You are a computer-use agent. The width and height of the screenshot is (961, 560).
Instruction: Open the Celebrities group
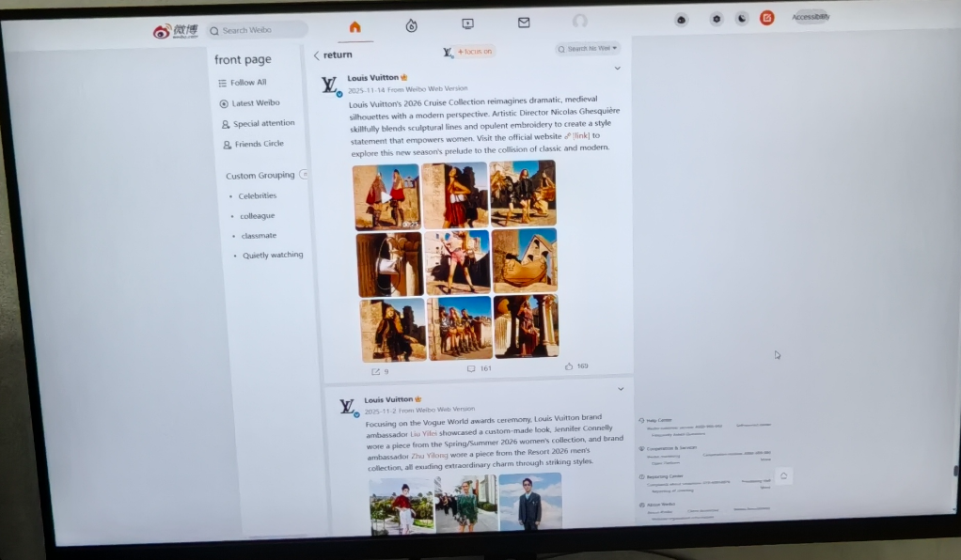(257, 196)
